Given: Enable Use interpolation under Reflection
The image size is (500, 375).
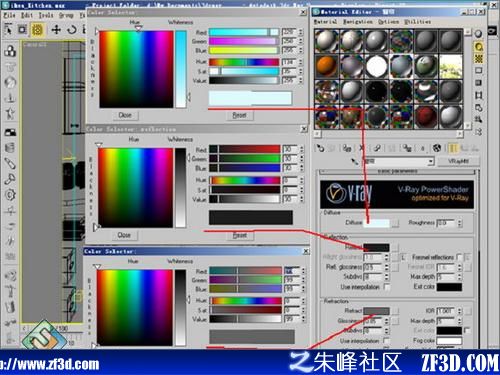Looking at the screenshot, I should tap(387, 287).
